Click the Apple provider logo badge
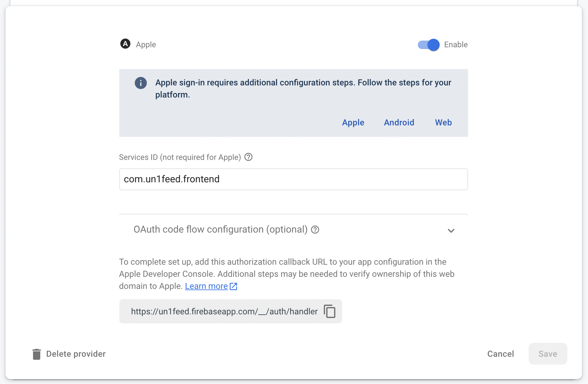This screenshot has height=384, width=588. [125, 44]
